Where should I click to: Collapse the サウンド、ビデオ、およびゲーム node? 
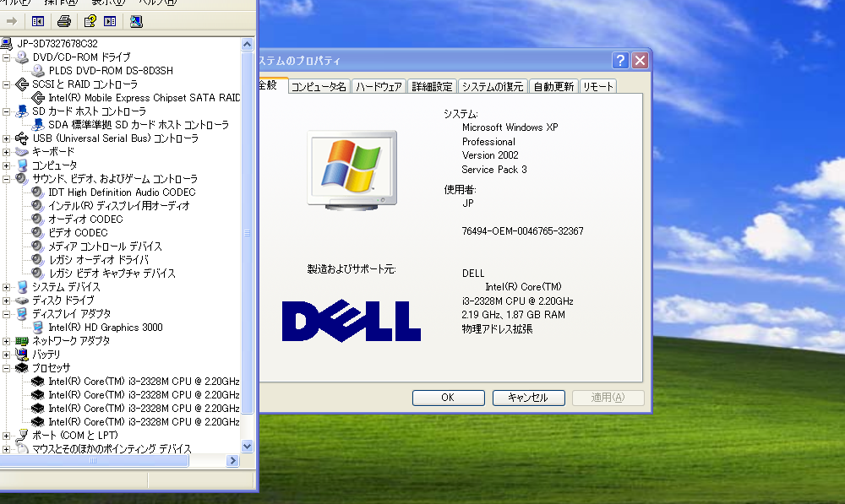point(7,179)
